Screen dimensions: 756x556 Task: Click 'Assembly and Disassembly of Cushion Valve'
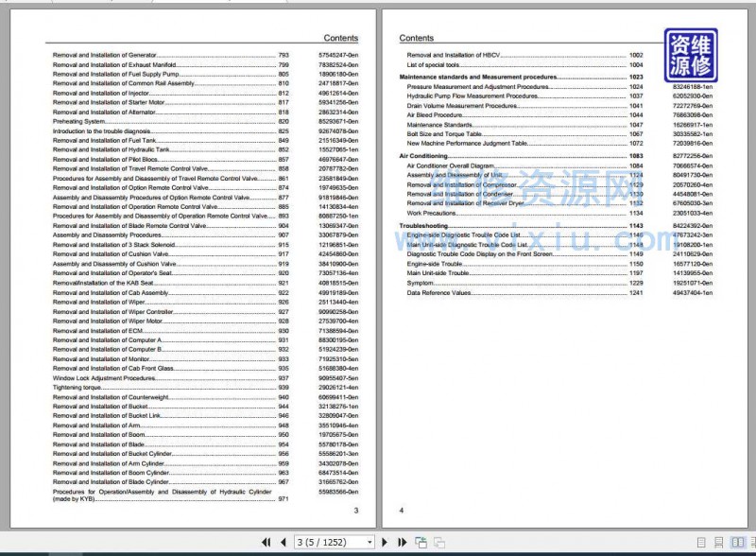(114, 264)
